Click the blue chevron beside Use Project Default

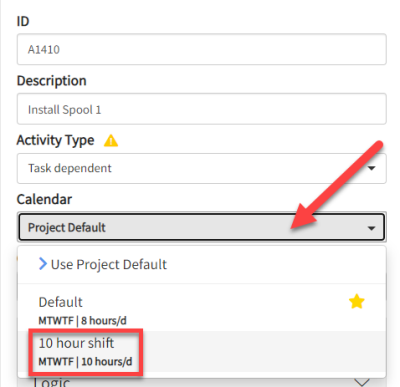(x=43, y=264)
